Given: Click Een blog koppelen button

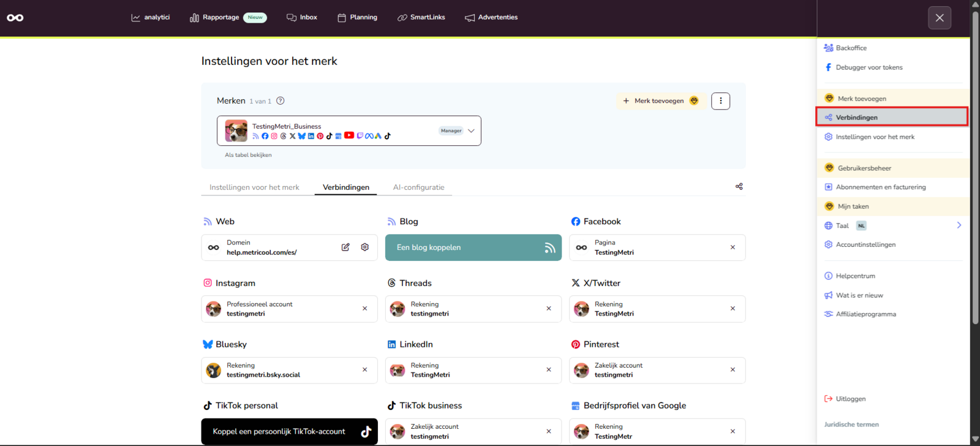Looking at the screenshot, I should [x=473, y=248].
